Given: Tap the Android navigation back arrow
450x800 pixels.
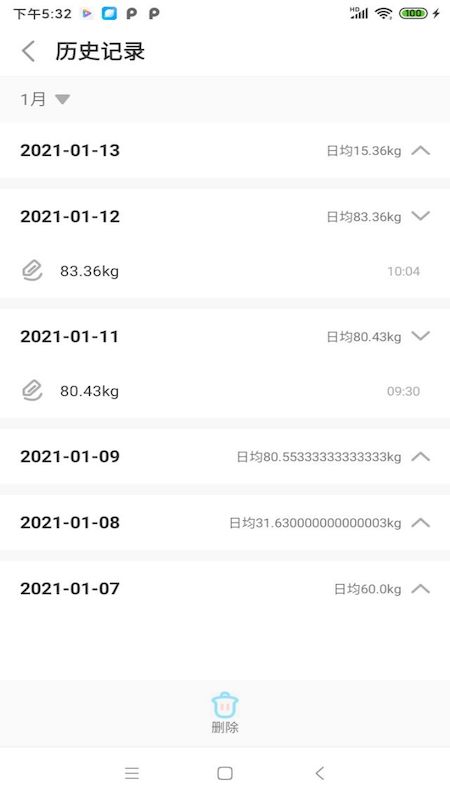Looking at the screenshot, I should (x=319, y=773).
